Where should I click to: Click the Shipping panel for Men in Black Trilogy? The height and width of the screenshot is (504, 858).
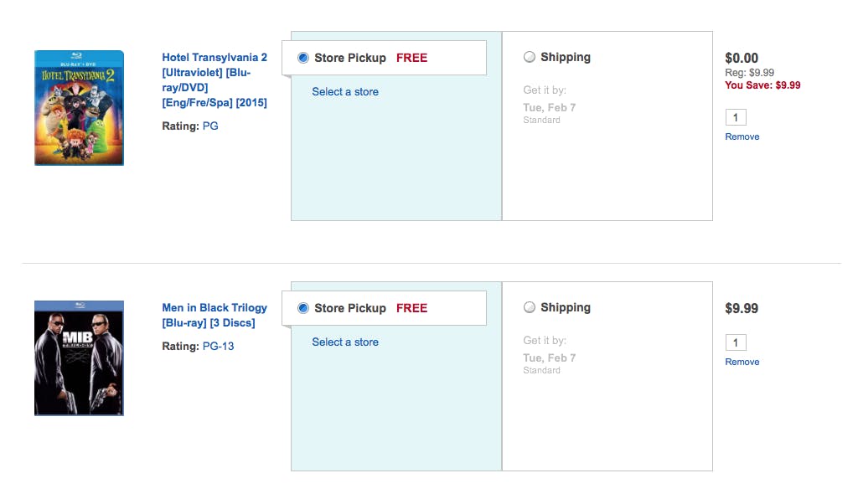(607, 377)
